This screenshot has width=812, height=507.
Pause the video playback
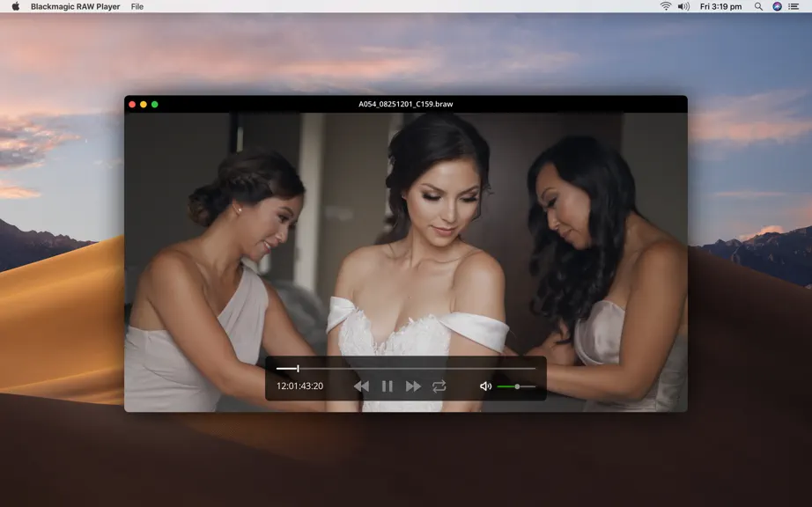(387, 386)
